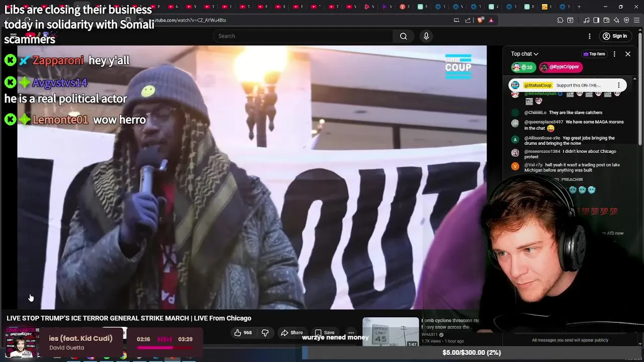Screen dimensions: 644x362
Task: Expand the Top chat dropdown
Action: point(525,54)
